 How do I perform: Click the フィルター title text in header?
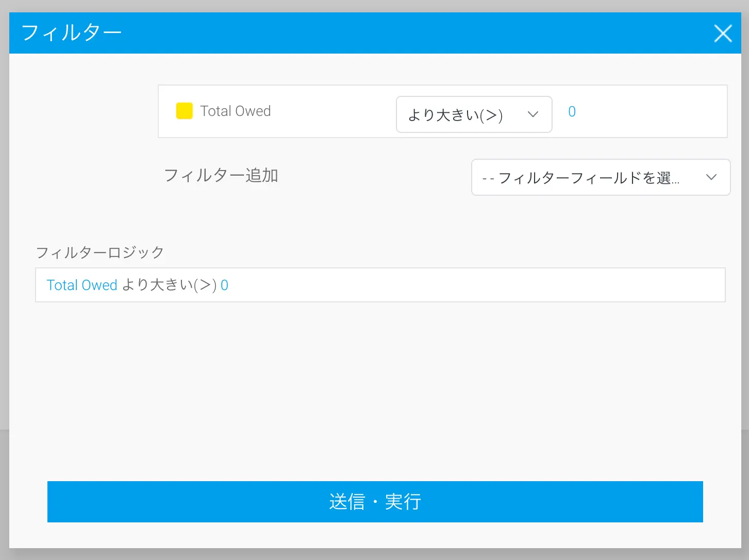point(71,33)
